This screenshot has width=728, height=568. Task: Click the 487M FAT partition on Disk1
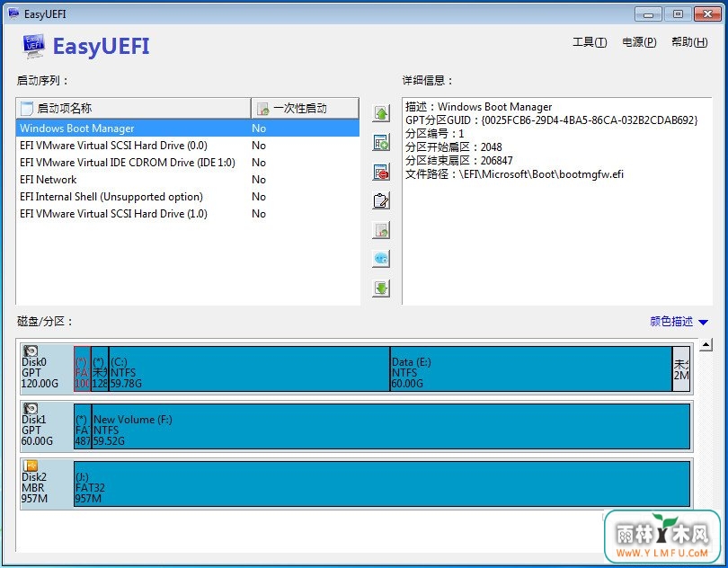[83, 426]
